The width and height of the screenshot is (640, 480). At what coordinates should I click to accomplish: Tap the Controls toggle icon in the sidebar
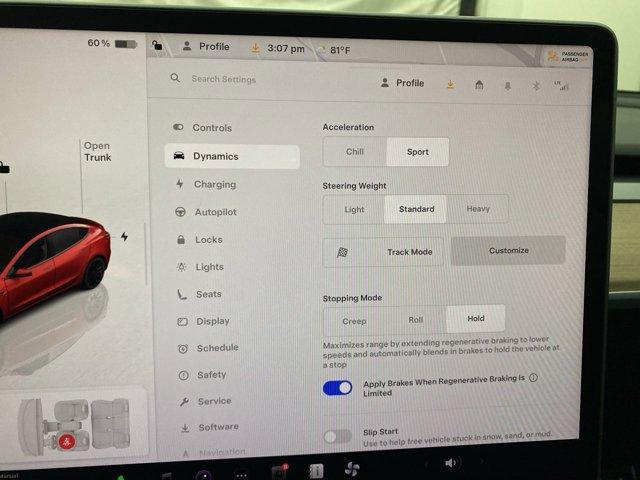(x=178, y=127)
